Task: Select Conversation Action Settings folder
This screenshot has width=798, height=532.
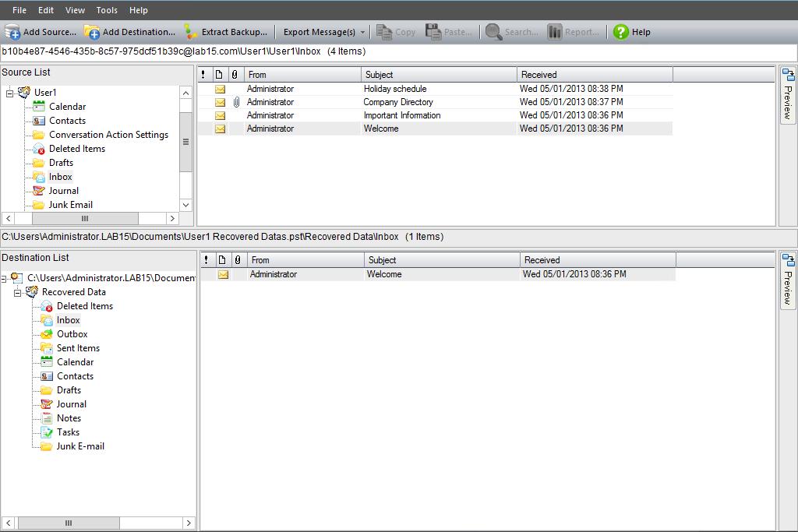Action: 108,135
